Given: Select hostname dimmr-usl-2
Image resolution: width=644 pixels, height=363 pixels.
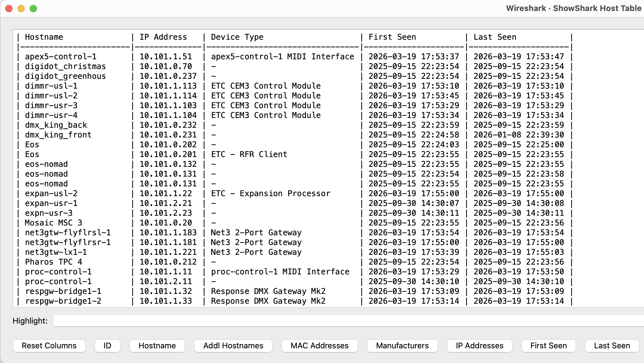Looking at the screenshot, I should pos(51,96).
